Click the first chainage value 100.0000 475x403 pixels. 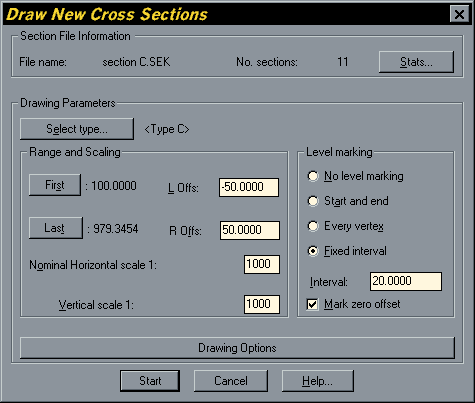[114, 186]
